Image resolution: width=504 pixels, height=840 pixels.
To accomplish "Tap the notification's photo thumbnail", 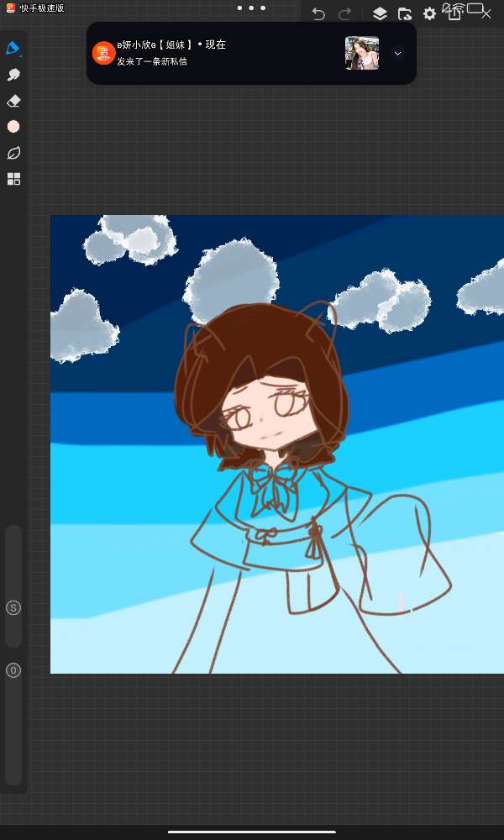I will coord(362,53).
